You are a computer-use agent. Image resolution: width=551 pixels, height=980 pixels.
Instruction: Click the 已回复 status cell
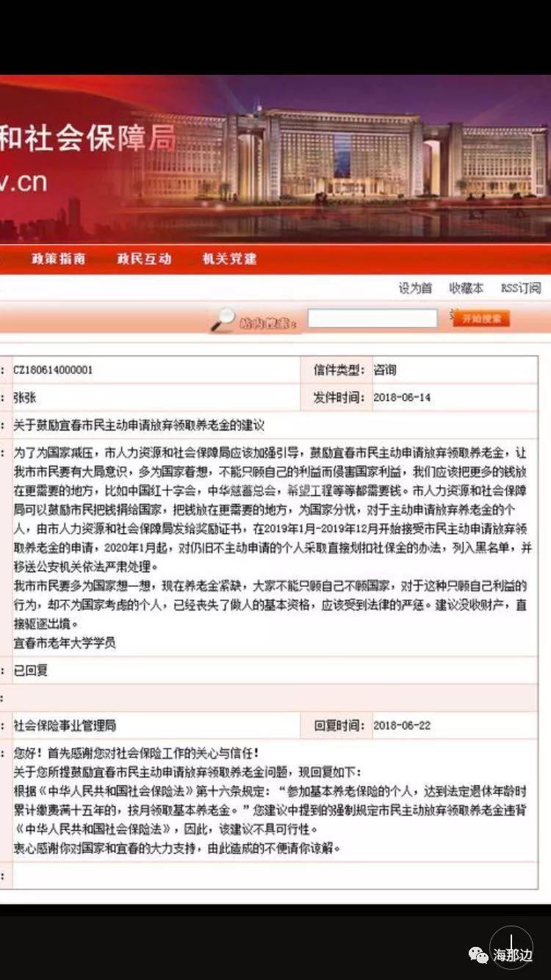point(31,670)
